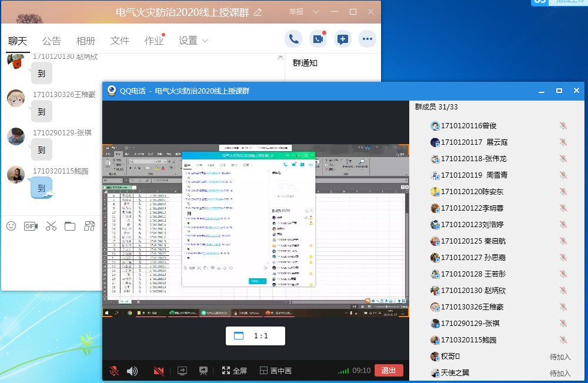This screenshot has height=383, width=588.
Task: Unmute the microphone in QQ call
Action: [x=114, y=371]
